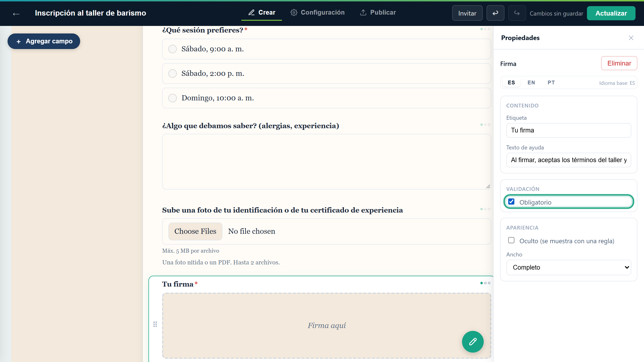Click the green pencil sign button

point(472,341)
